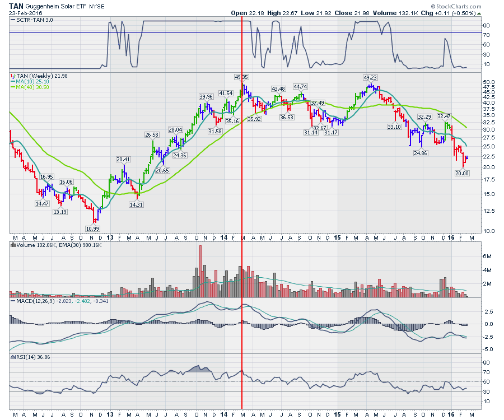Click the 14 year marker on bottom axis
Image resolution: width=504 pixels, height=420 pixels.
click(225, 414)
